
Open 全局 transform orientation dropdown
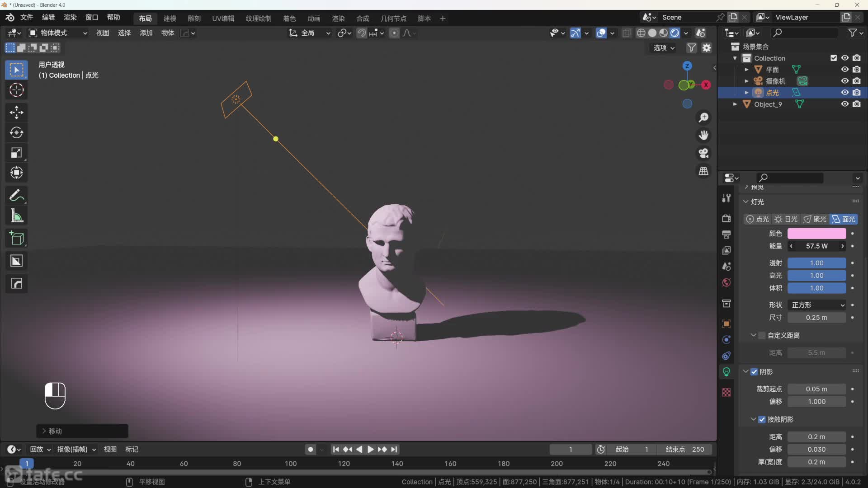310,33
